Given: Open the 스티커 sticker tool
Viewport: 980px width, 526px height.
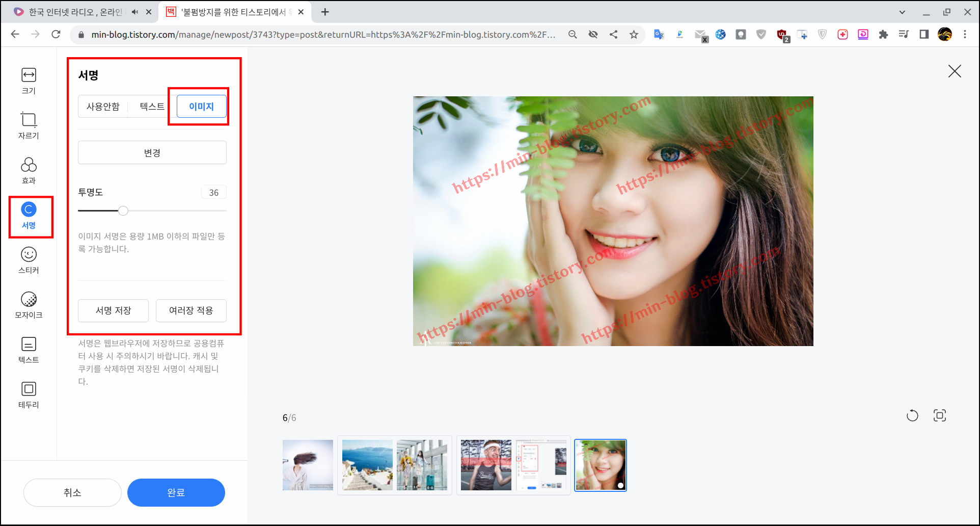Looking at the screenshot, I should tap(29, 260).
